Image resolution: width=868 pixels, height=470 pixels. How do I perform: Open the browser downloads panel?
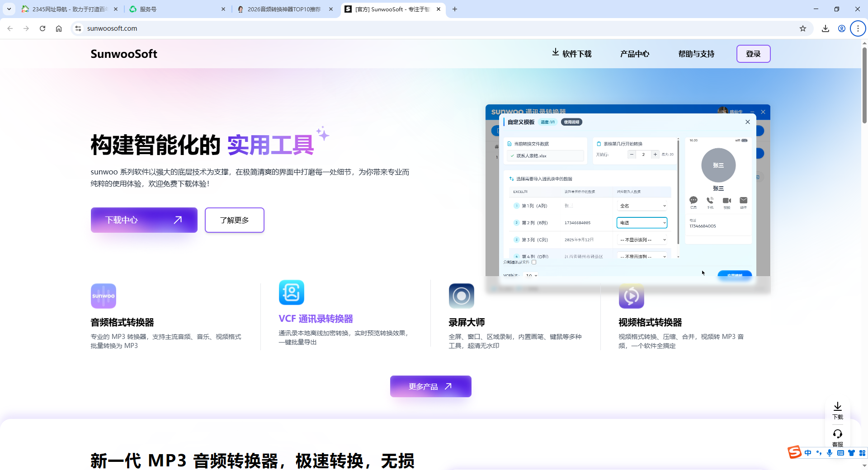826,28
